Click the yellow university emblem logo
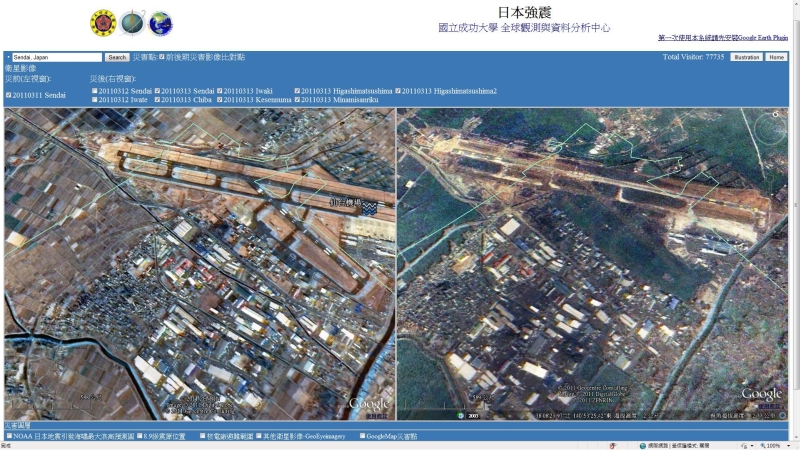 (x=104, y=23)
